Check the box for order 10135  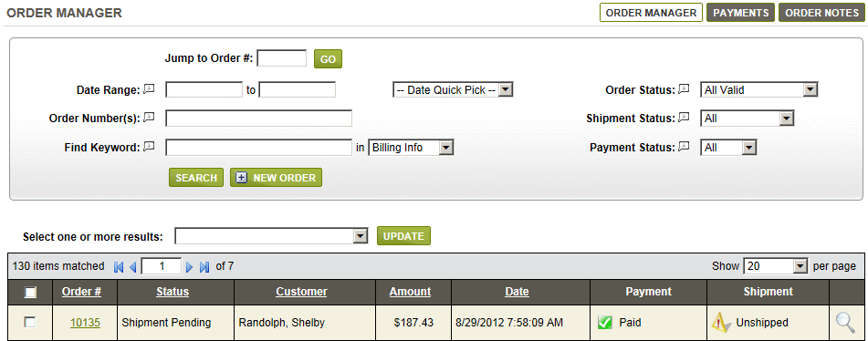click(x=30, y=322)
